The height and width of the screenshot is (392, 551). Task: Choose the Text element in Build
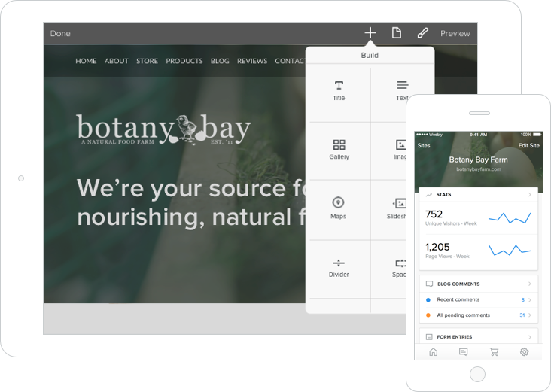[x=402, y=90]
